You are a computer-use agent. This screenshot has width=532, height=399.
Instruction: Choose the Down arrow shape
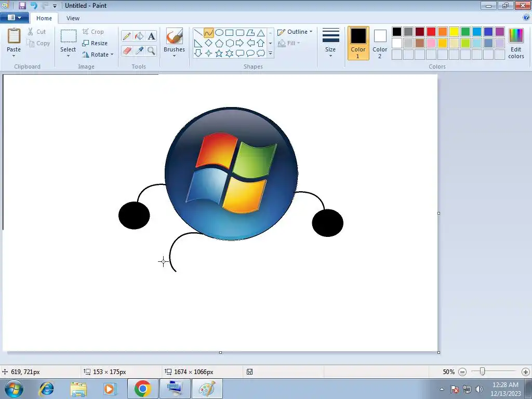tap(198, 54)
